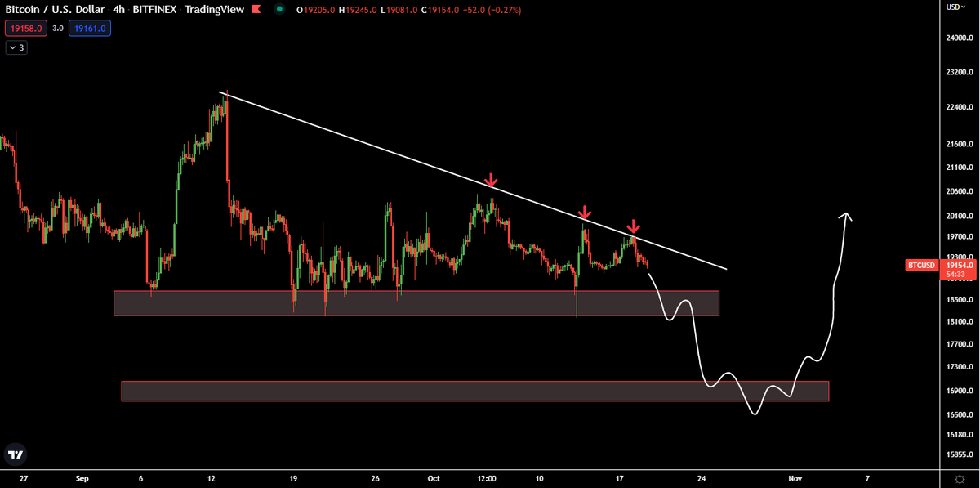Viewport: 980px width, 488px height.
Task: Click the 19 date label on time axis
Action: (x=293, y=477)
